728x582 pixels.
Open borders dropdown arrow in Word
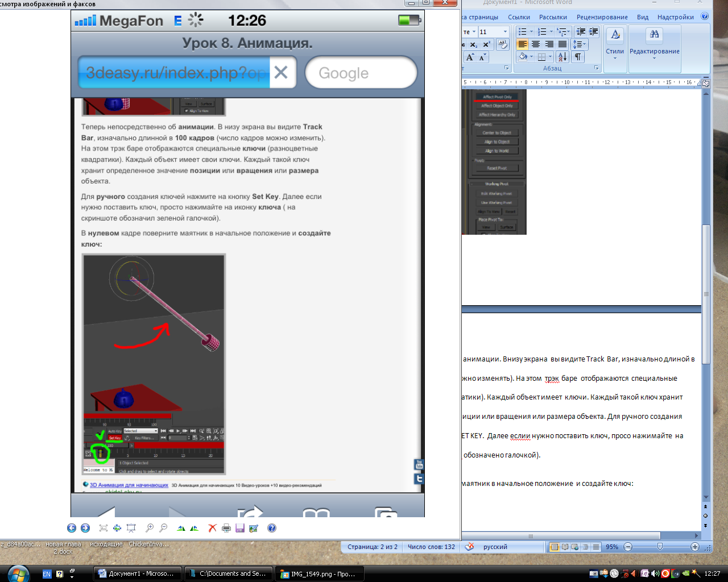pyautogui.click(x=551, y=57)
